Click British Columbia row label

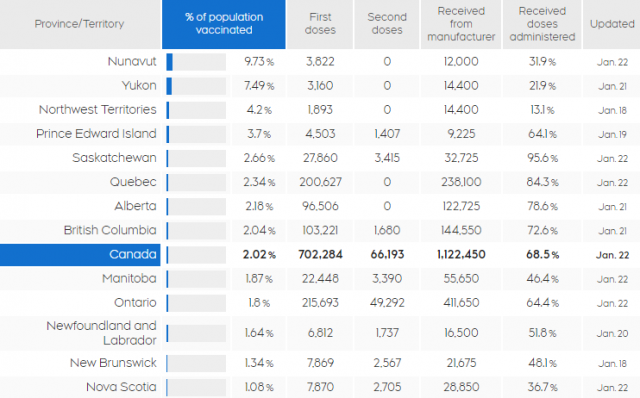110,230
